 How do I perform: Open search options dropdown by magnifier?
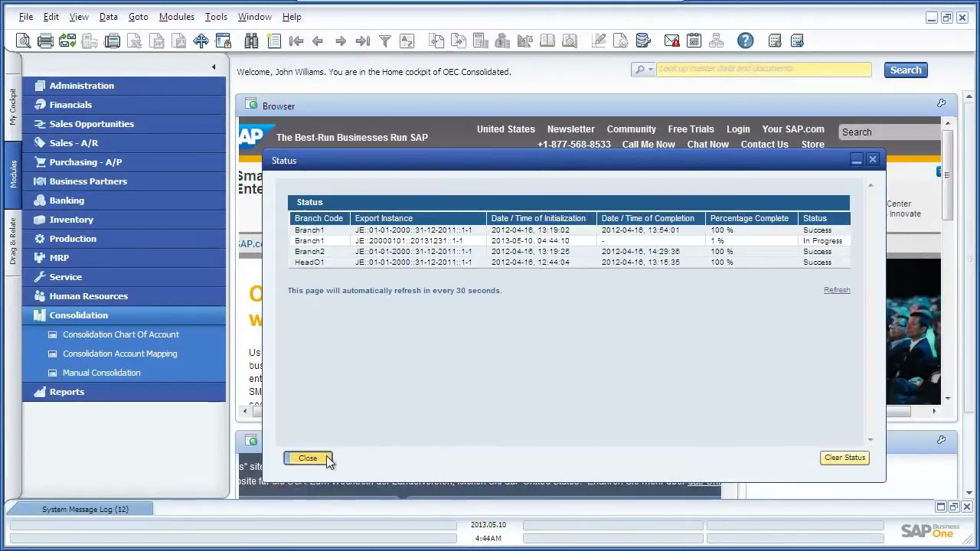coord(642,70)
